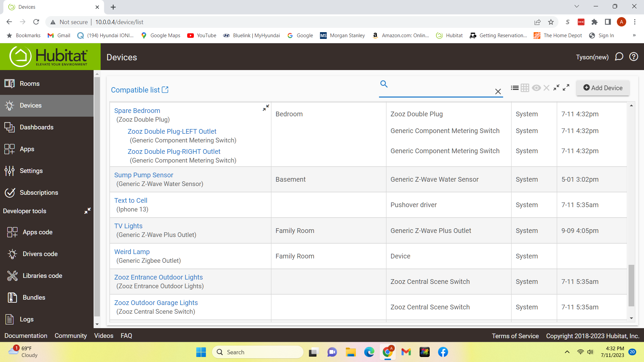
Task: Open the FAQ footer link
Action: (x=126, y=336)
